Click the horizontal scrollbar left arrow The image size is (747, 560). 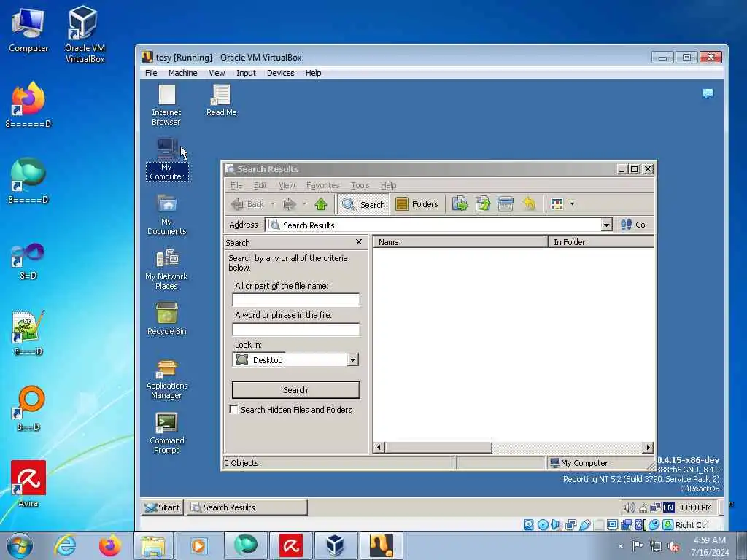click(x=379, y=447)
